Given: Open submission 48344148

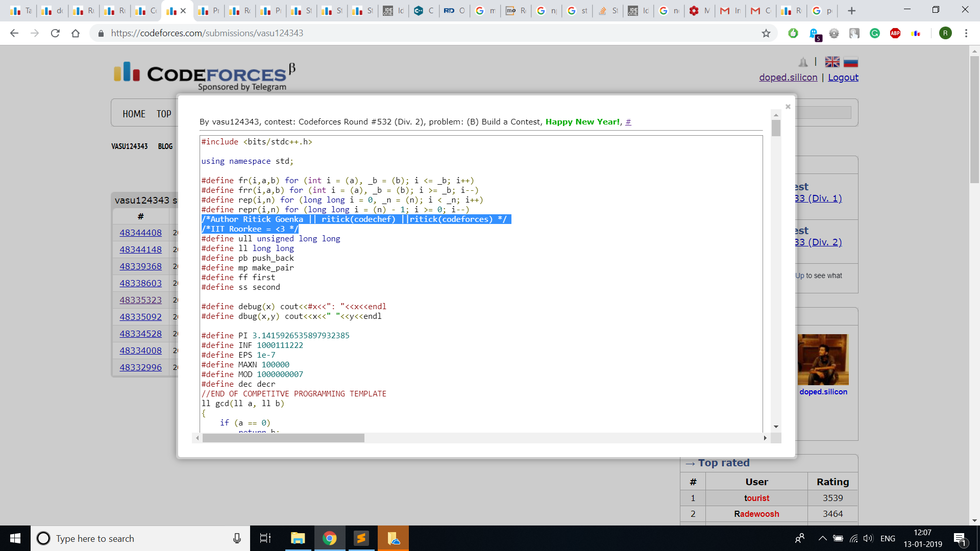Looking at the screenshot, I should [x=140, y=249].
